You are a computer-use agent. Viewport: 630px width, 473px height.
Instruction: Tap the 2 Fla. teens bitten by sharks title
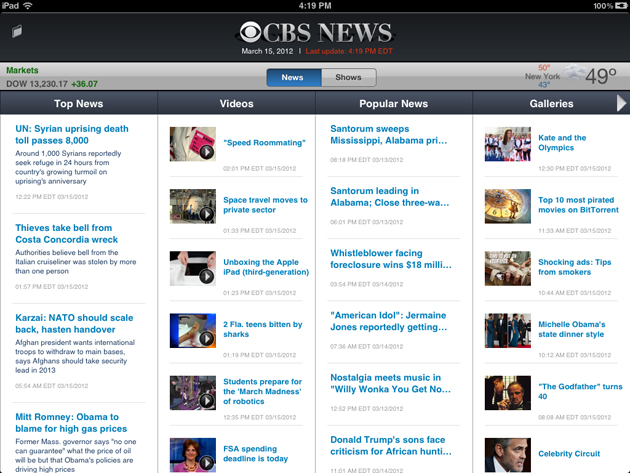(x=263, y=329)
